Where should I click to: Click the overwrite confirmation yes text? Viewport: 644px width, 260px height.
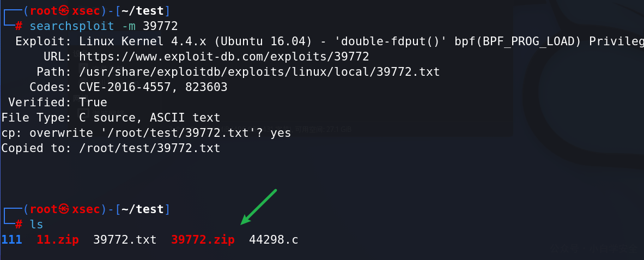tap(281, 133)
